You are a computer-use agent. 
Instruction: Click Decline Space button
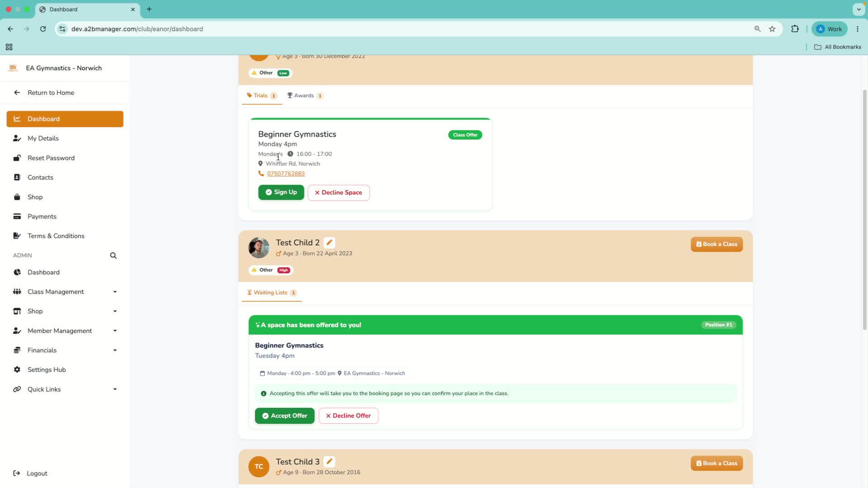click(339, 192)
